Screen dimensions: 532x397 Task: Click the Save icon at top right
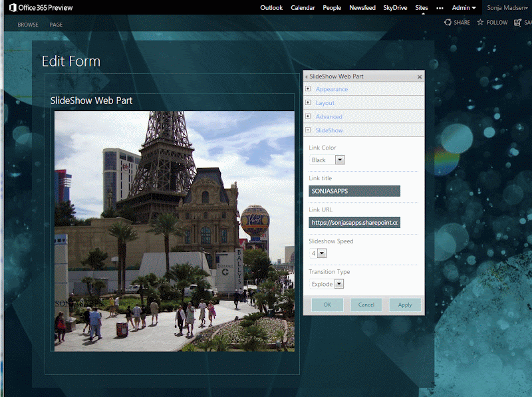pyautogui.click(x=518, y=22)
